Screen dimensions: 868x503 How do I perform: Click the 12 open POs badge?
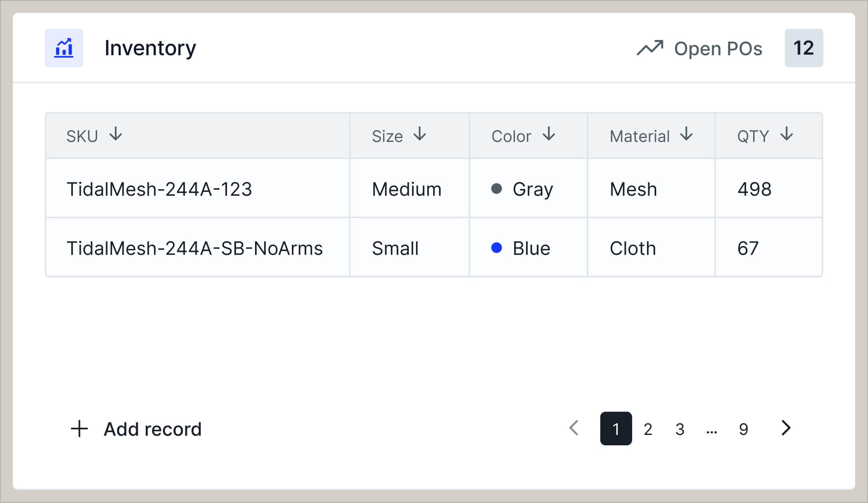point(803,48)
